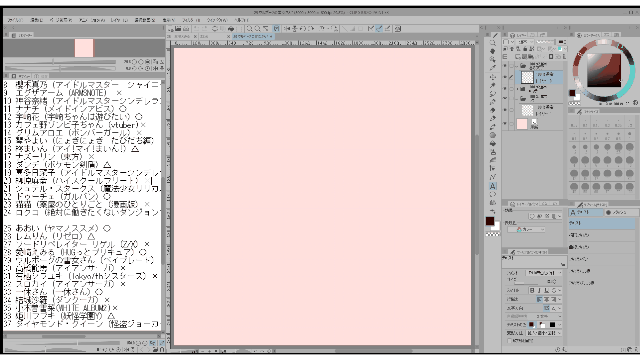Use main color for text color
Viewport: 640px width, 360px height.
point(531,325)
